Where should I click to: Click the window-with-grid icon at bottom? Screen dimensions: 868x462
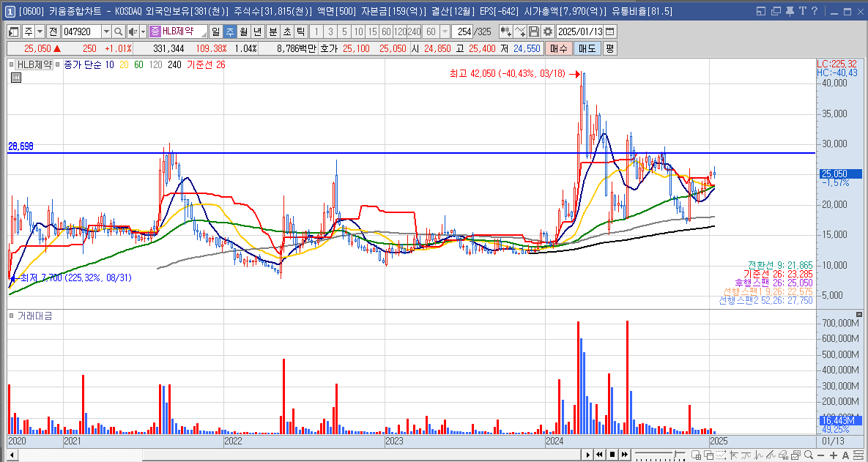[x=696, y=455]
